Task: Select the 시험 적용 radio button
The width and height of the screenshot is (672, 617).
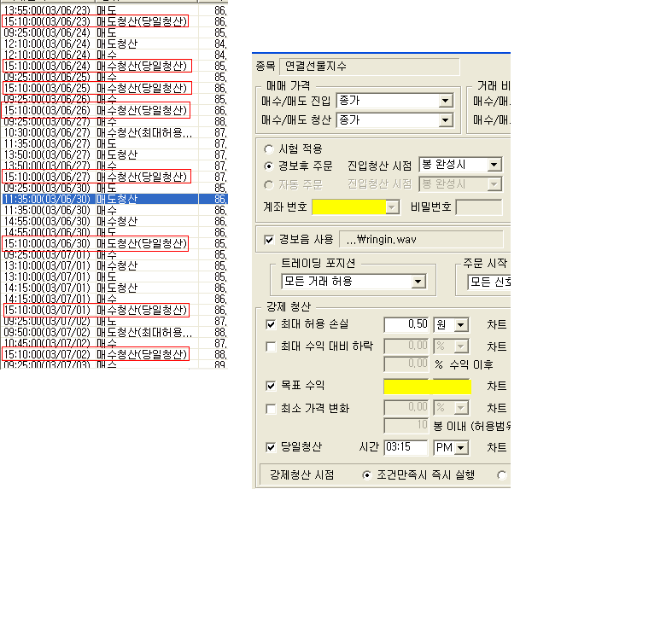Action: (x=270, y=148)
